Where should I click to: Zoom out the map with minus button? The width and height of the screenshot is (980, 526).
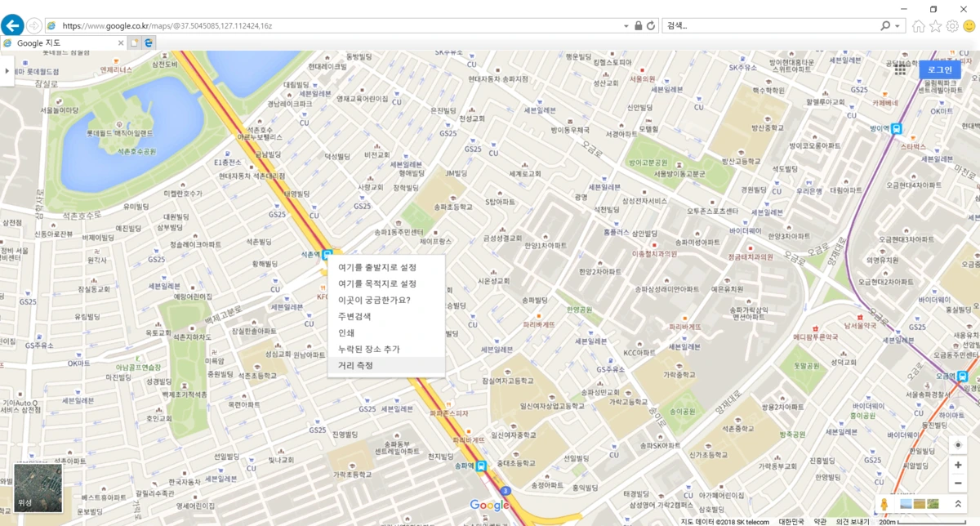tap(958, 483)
